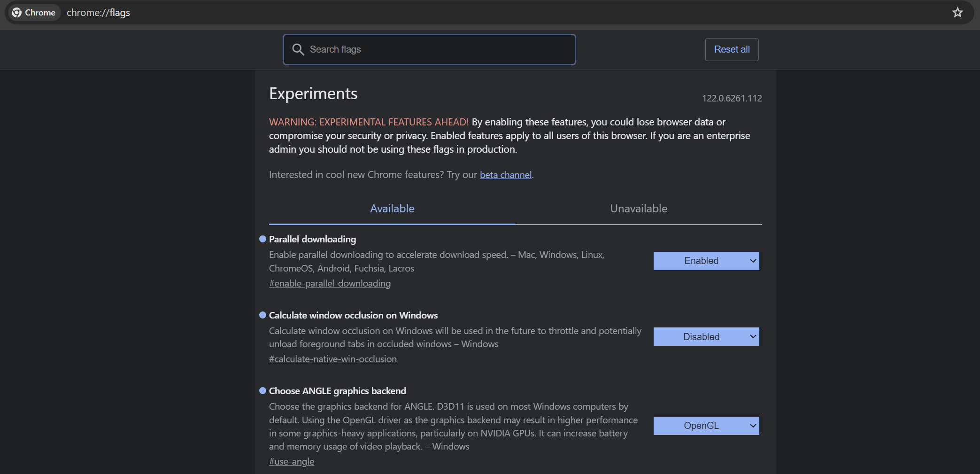The image size is (980, 474).
Task: Click the blue dot beside Calculate window occlusion
Action: coord(262,315)
